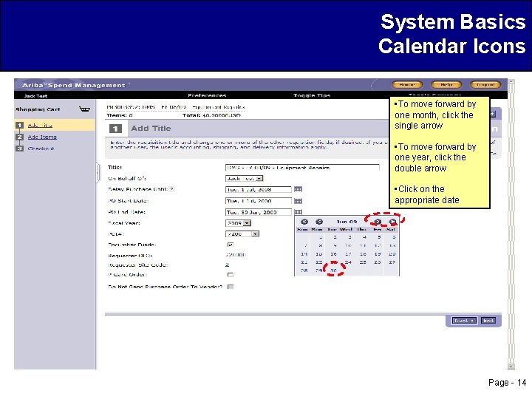Screen dimensions: 532x399
Task: Click the Exit button
Action: (x=488, y=320)
